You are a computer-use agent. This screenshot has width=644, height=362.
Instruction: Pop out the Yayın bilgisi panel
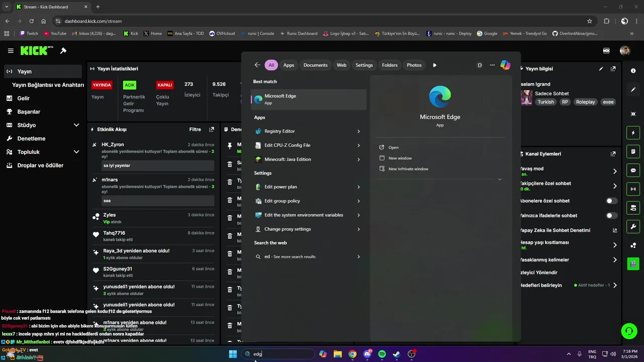point(613,69)
